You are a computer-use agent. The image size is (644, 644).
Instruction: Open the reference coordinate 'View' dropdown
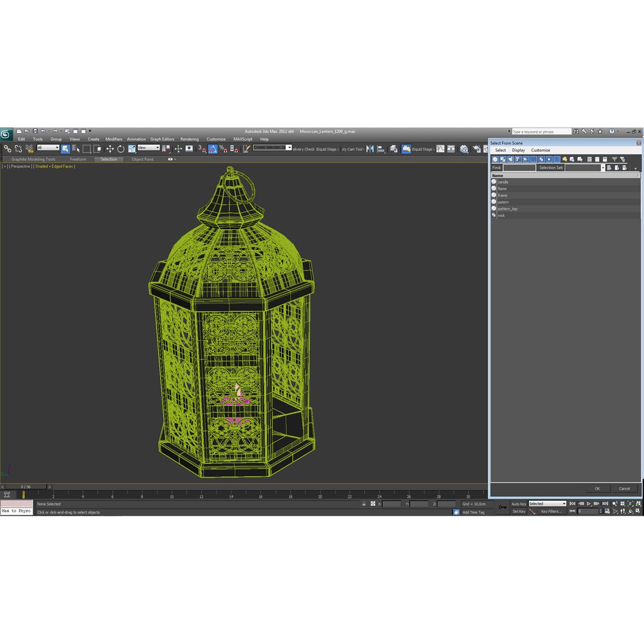[148, 147]
